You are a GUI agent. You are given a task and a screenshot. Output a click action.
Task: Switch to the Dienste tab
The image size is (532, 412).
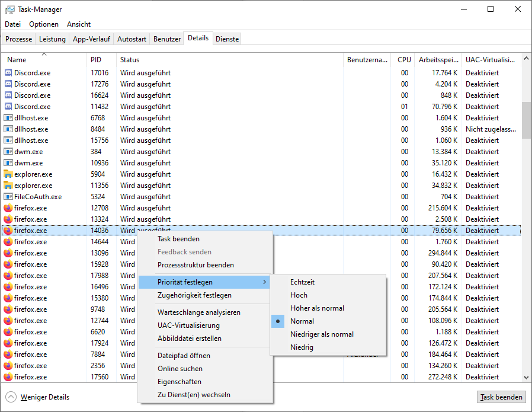[x=227, y=39]
